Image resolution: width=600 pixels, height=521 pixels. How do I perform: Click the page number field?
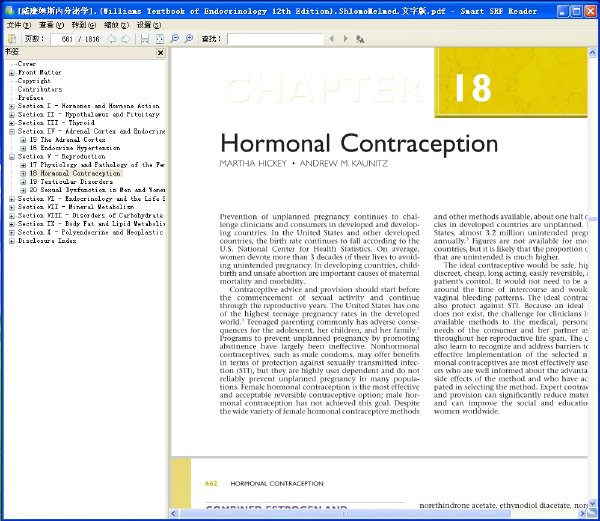tap(62, 39)
